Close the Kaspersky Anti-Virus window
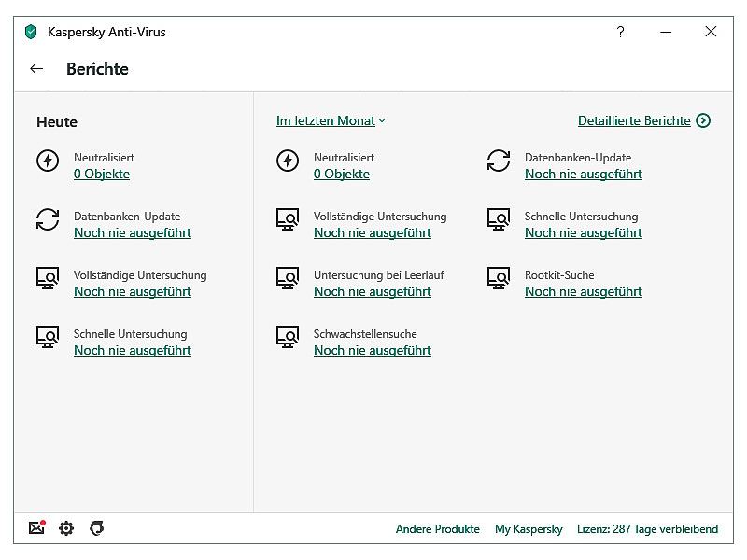 point(711,32)
